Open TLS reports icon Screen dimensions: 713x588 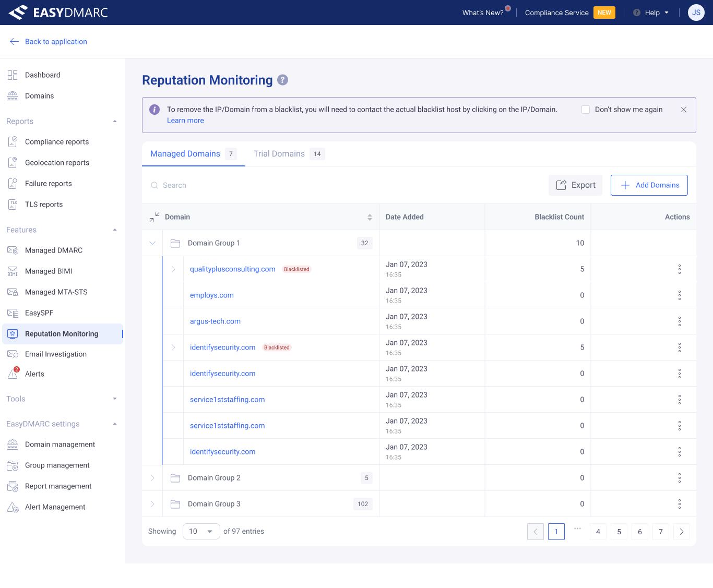[x=13, y=205]
